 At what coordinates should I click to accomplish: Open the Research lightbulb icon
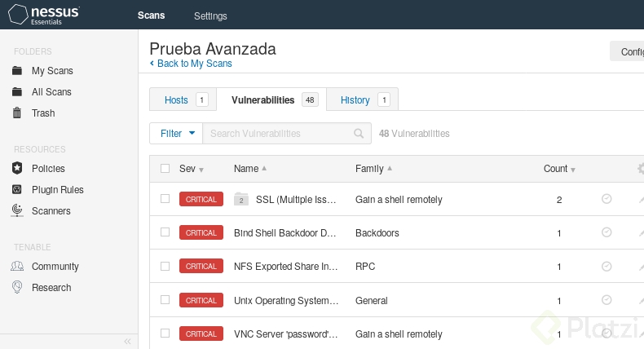pos(16,288)
